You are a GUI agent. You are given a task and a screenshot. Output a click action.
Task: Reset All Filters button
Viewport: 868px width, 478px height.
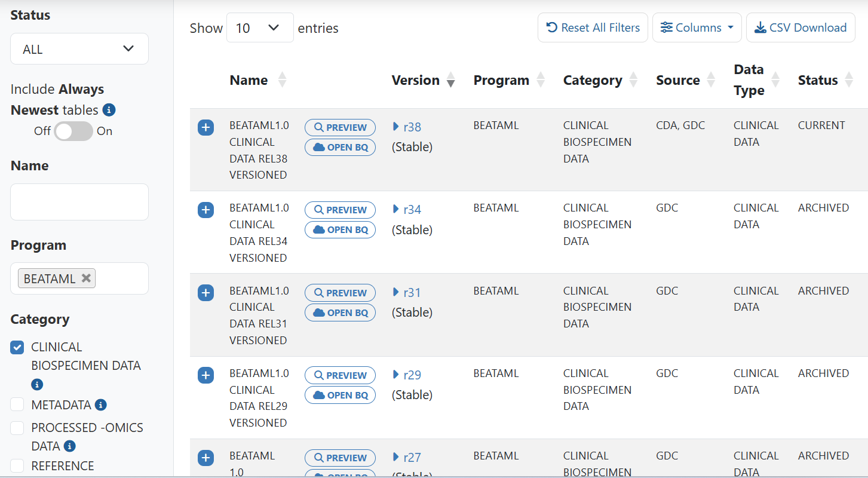[593, 27]
